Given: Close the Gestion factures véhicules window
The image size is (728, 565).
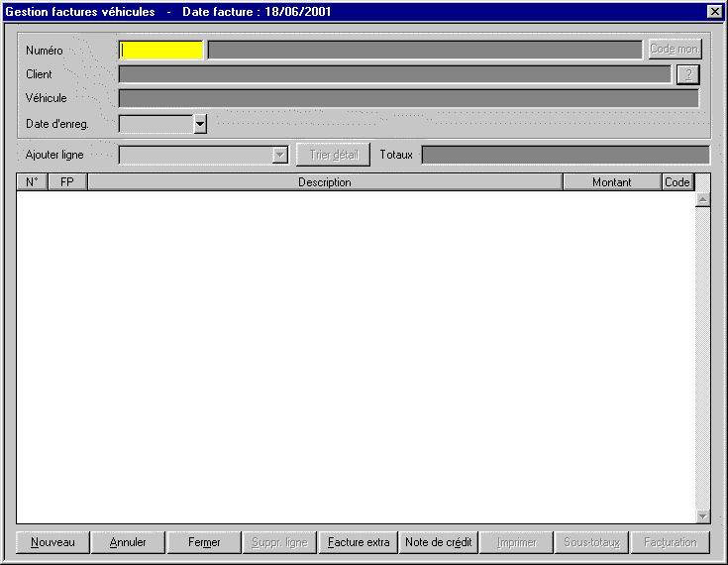Looking at the screenshot, I should pyautogui.click(x=715, y=12).
